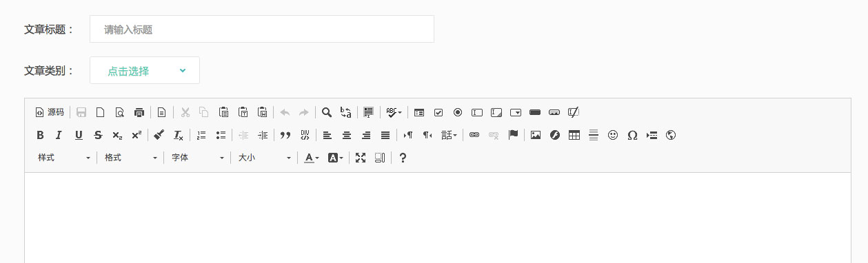
Task: Click the Paste clipboard icon
Action: 223,112
